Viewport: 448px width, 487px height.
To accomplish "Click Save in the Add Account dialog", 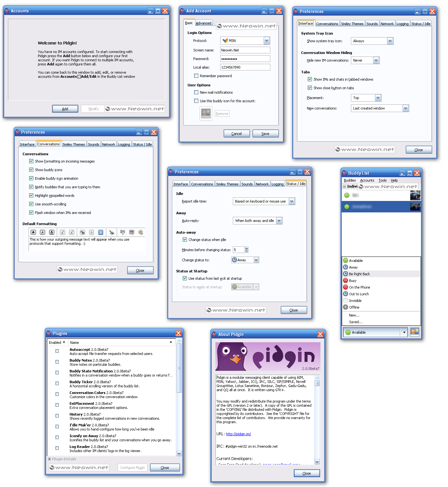I will tap(266, 134).
